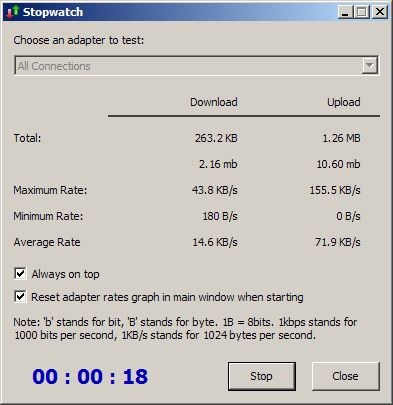Click the '71.9 KB/s' average upload rate
393x405 pixels.
pos(338,242)
